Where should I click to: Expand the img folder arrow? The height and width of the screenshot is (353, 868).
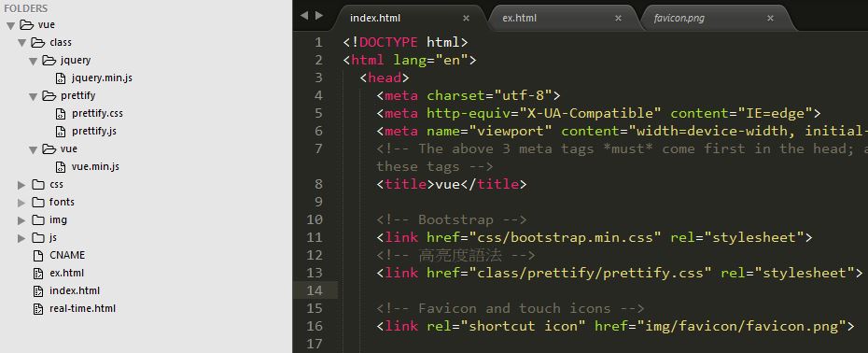[21, 220]
